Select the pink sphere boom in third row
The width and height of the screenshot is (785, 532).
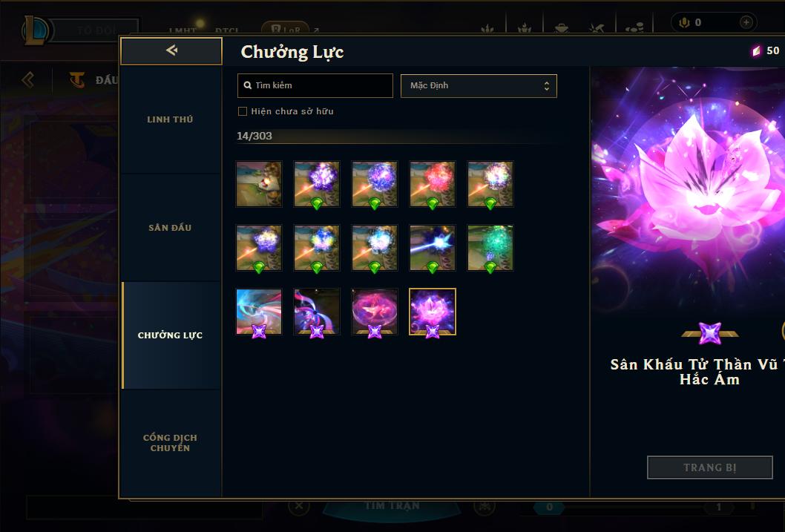375,312
